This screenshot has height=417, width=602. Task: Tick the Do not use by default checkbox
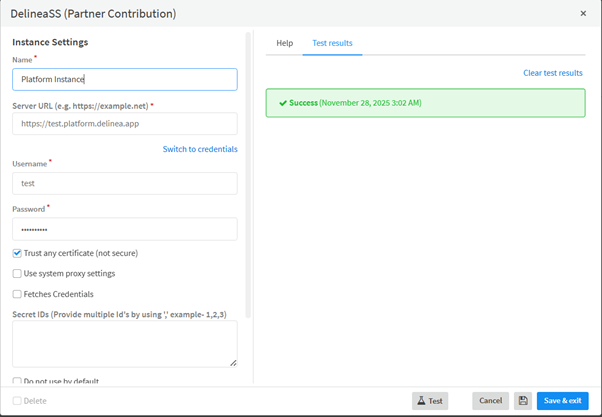click(x=17, y=381)
